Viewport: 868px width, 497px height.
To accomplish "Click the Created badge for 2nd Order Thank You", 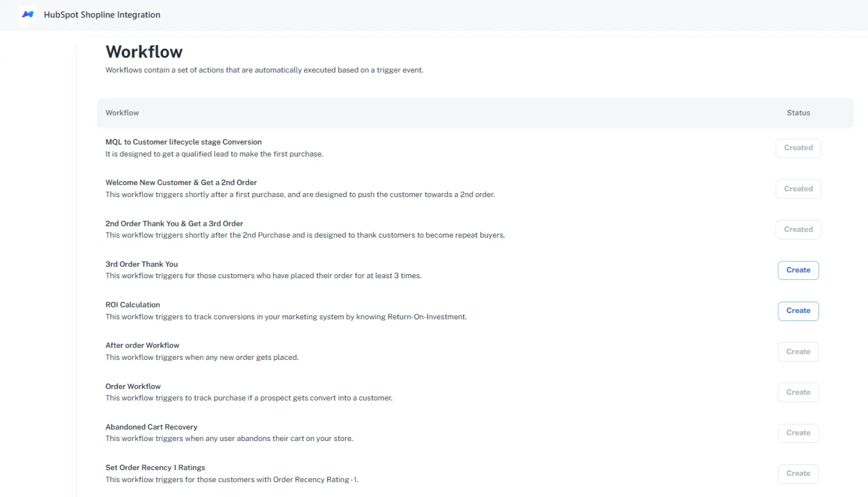I will [798, 229].
